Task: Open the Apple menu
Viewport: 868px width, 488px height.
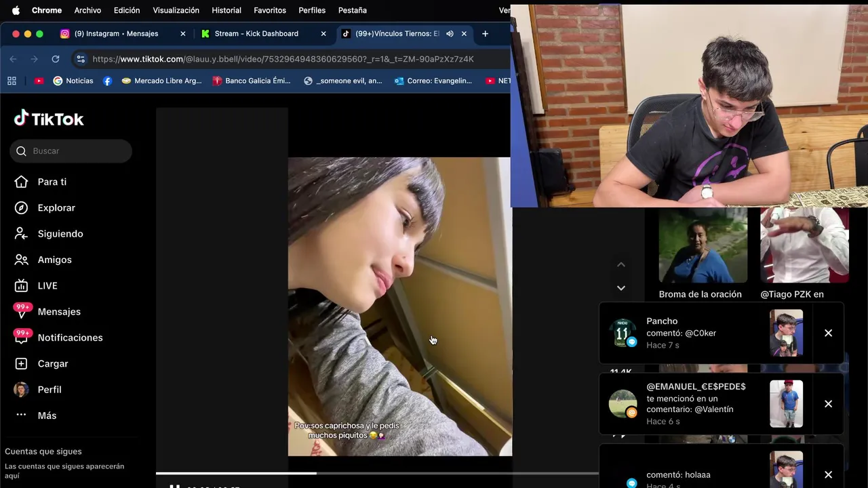Action: coord(16,10)
